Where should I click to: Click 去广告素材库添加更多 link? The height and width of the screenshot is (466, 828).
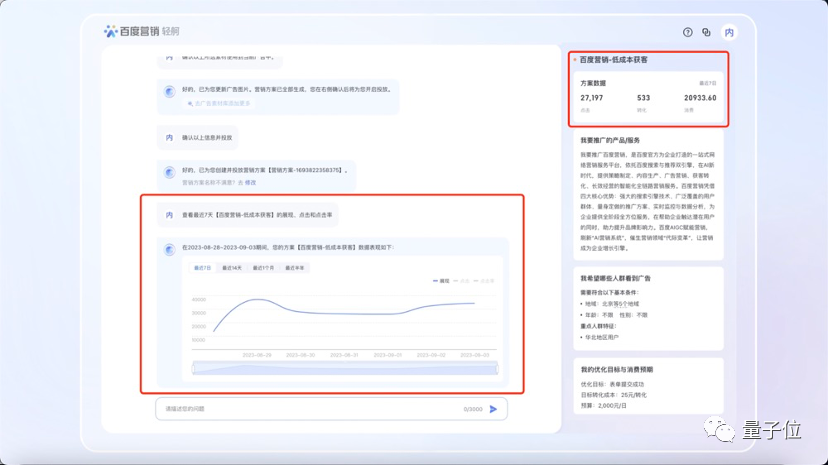pyautogui.click(x=219, y=104)
